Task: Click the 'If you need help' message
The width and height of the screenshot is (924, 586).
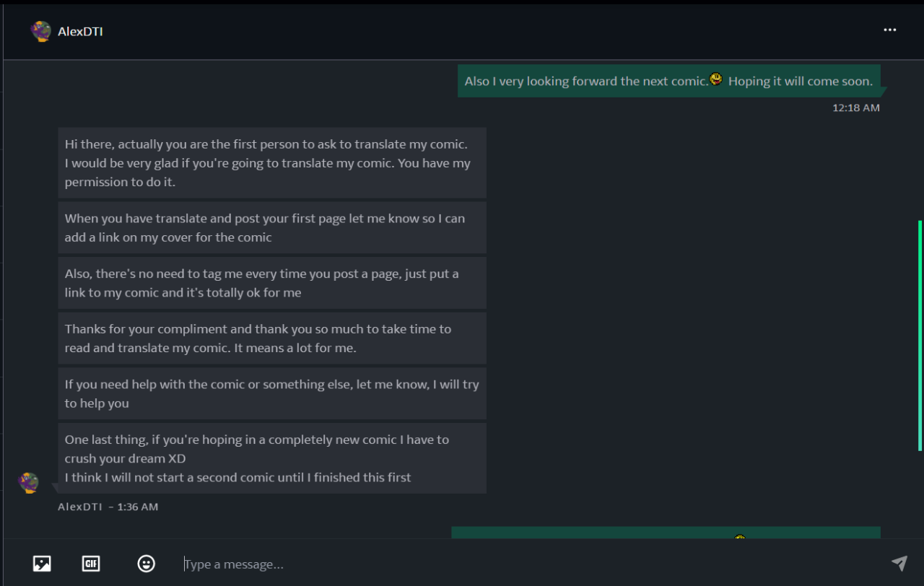Action: [271, 393]
